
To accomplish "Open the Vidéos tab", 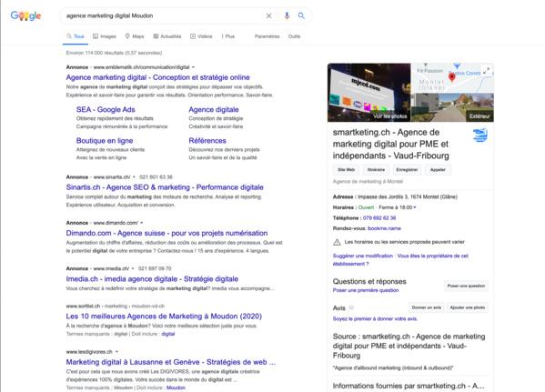I will click(x=201, y=36).
